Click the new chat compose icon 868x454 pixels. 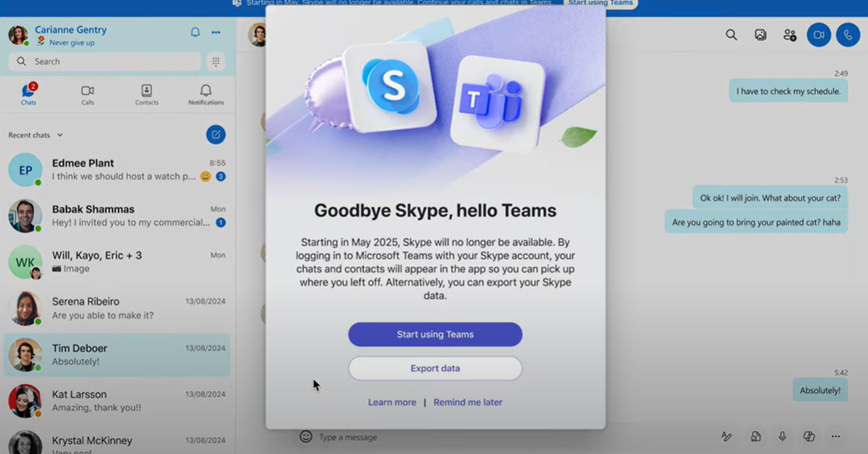point(215,135)
